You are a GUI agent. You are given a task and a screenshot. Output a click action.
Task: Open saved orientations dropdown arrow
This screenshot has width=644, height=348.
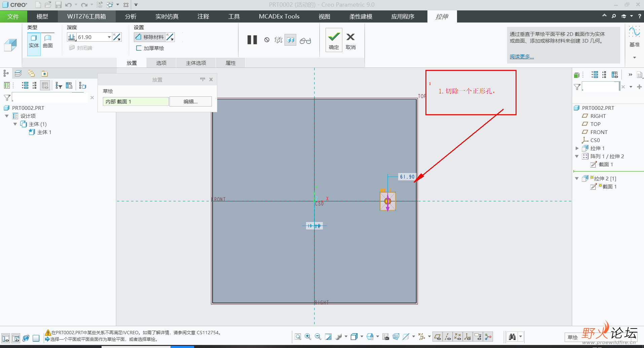click(x=378, y=336)
